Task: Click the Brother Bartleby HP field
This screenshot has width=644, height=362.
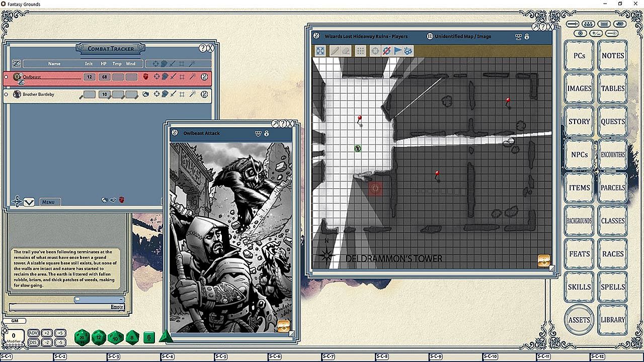Action: pyautogui.click(x=105, y=95)
